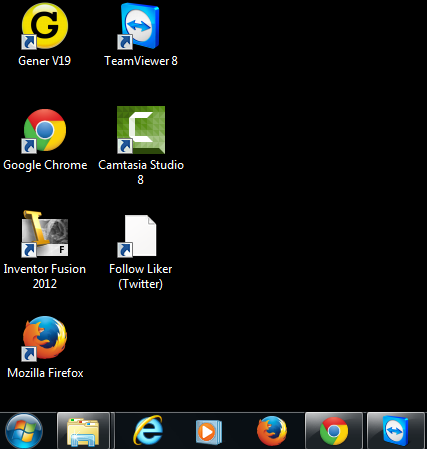Click the "Mozilla Firefox" text label
The height and width of the screenshot is (449, 427).
tap(45, 373)
